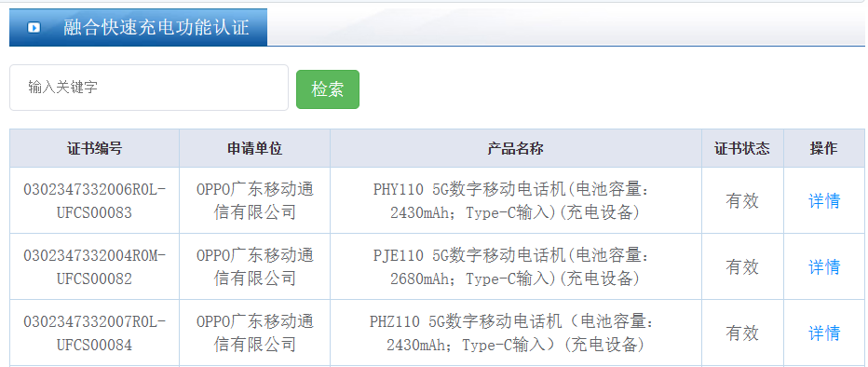Select certificate number ending UFCS00084

(x=95, y=333)
